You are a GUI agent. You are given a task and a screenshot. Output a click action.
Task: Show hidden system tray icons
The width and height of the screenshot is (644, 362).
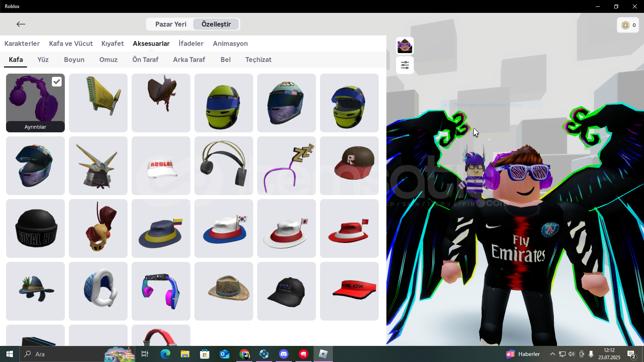click(552, 354)
